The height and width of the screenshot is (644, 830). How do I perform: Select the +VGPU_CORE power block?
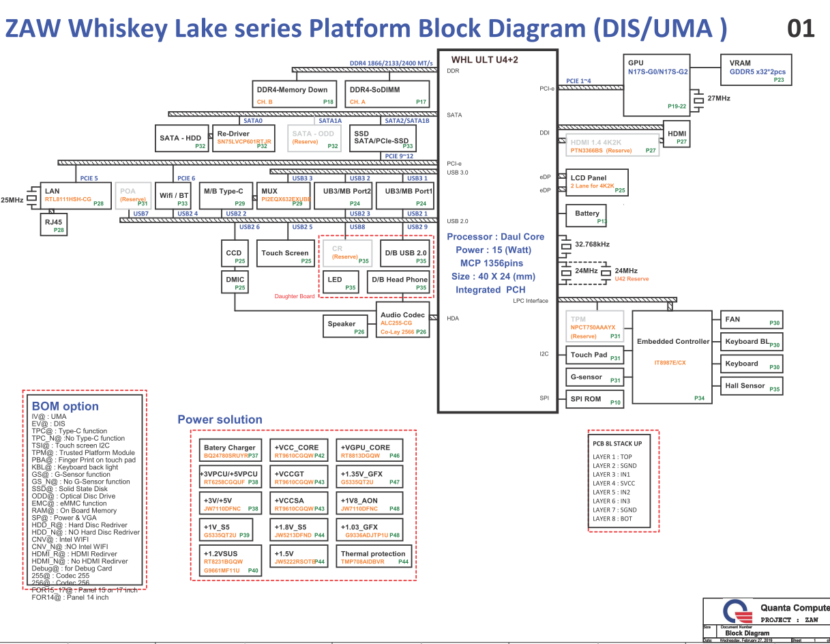(370, 451)
